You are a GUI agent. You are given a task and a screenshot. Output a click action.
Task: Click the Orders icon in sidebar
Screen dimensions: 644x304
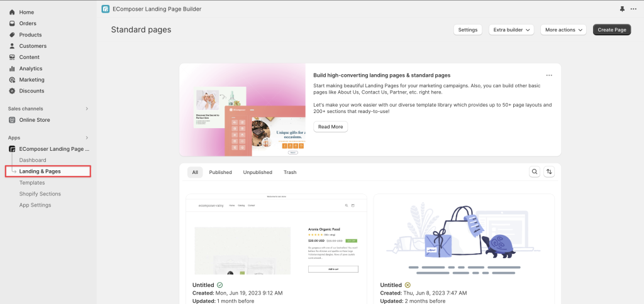pyautogui.click(x=12, y=23)
